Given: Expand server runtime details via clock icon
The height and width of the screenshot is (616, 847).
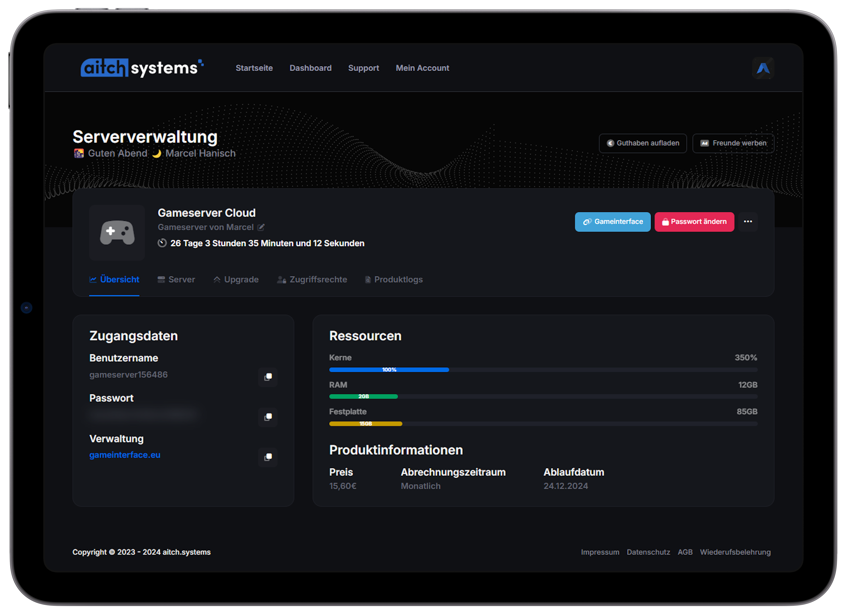Looking at the screenshot, I should pyautogui.click(x=162, y=243).
